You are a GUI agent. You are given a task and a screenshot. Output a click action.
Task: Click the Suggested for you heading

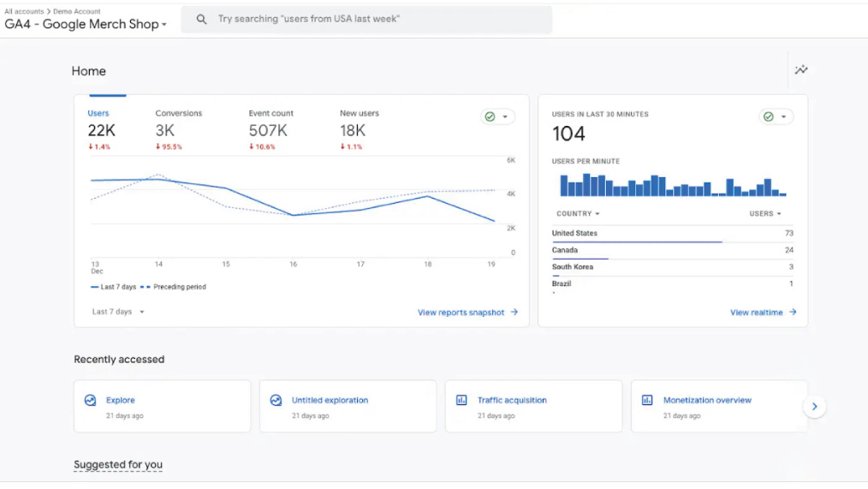118,465
